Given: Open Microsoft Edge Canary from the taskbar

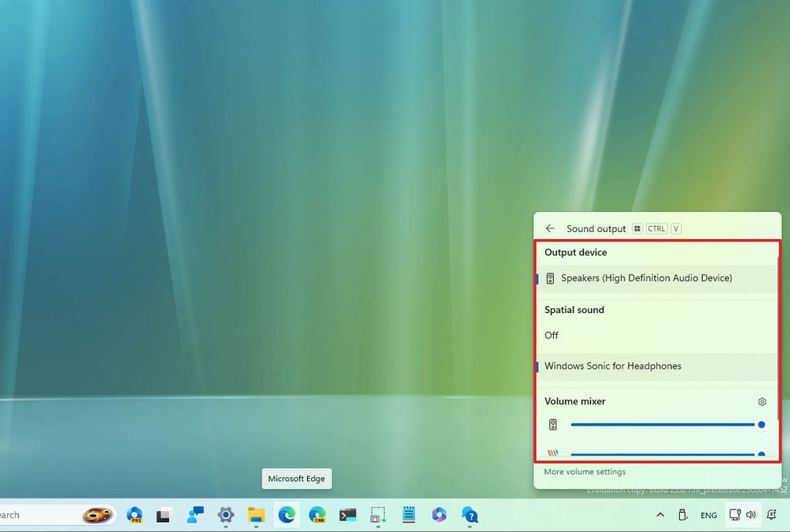Looking at the screenshot, I should pos(317,515).
